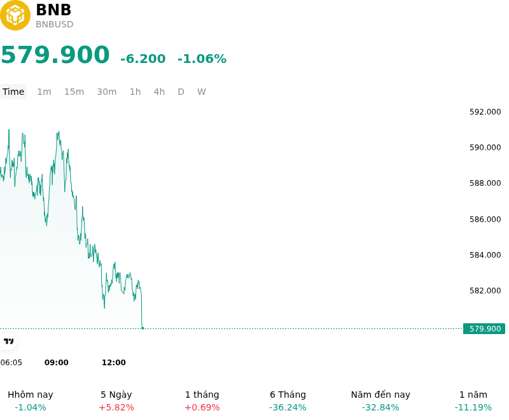
Task: Pick the Năm đến nay range
Action: coord(380,401)
